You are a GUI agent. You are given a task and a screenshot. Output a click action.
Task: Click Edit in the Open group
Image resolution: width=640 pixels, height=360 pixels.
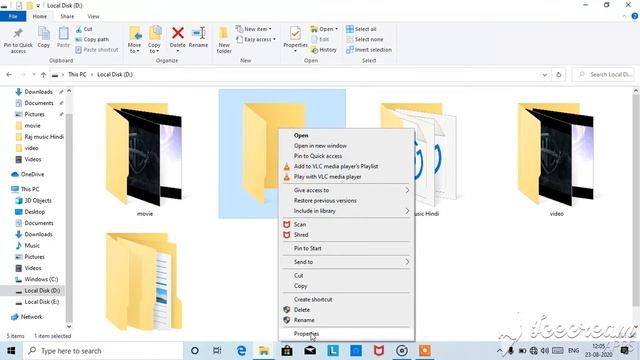(320, 40)
